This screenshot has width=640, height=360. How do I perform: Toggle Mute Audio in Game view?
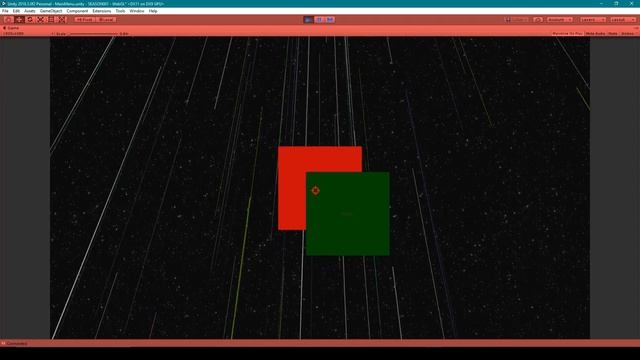click(595, 33)
